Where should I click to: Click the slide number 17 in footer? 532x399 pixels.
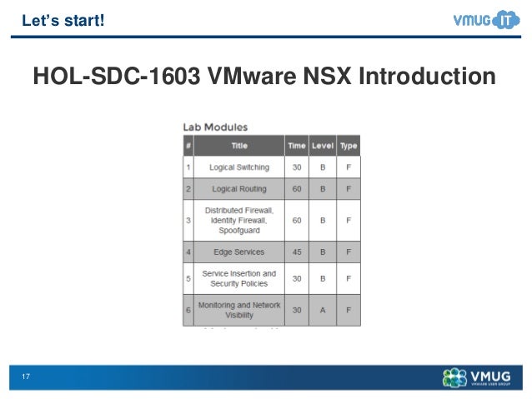26,377
